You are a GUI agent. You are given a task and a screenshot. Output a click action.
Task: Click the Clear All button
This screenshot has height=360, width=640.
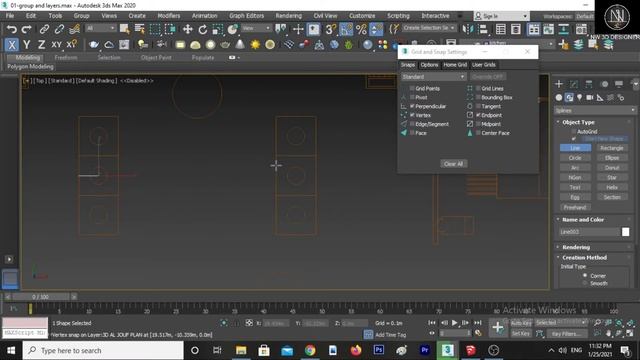point(453,164)
